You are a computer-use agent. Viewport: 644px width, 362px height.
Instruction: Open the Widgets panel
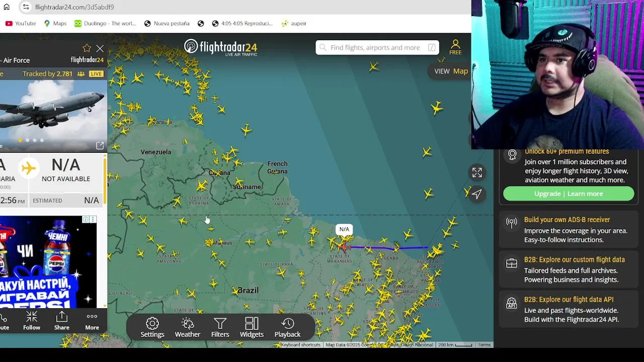[252, 328]
